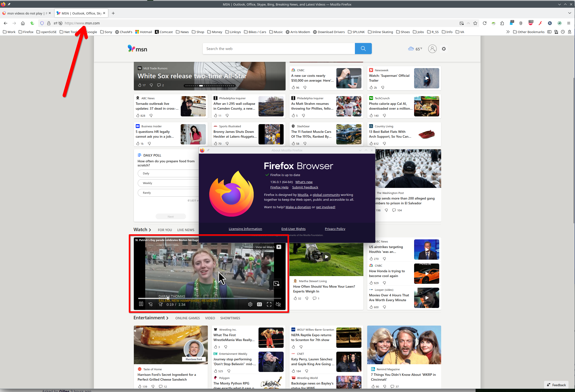The height and width of the screenshot is (392, 575).
Task: Open the ONLINE GAMES entertainment tab
Action: (187, 318)
